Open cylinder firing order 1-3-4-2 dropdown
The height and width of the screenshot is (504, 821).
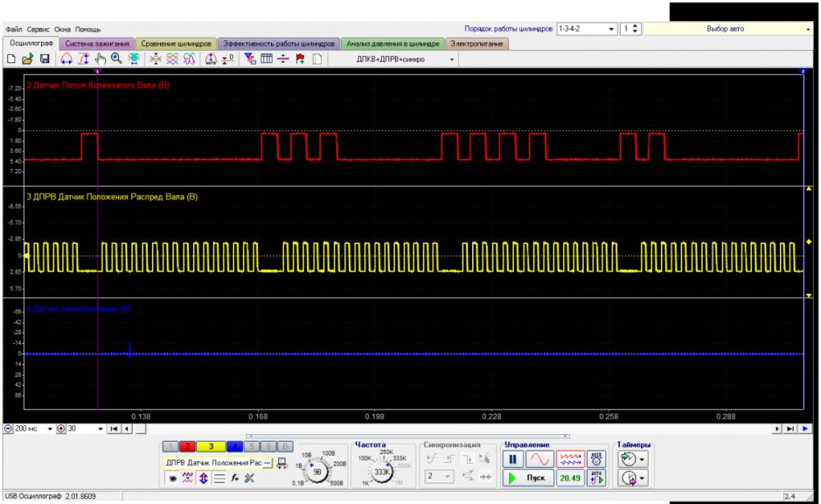pyautogui.click(x=612, y=29)
